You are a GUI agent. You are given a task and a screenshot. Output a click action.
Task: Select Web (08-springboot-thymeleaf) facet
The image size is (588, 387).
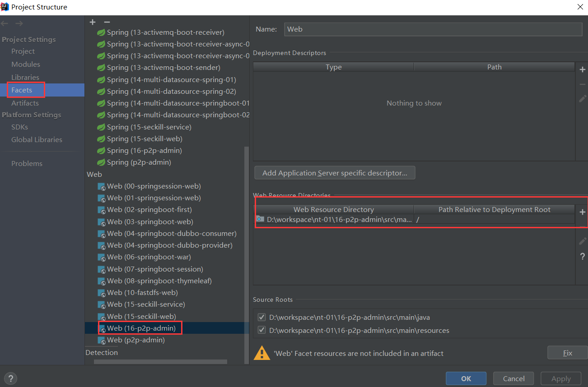[159, 281]
